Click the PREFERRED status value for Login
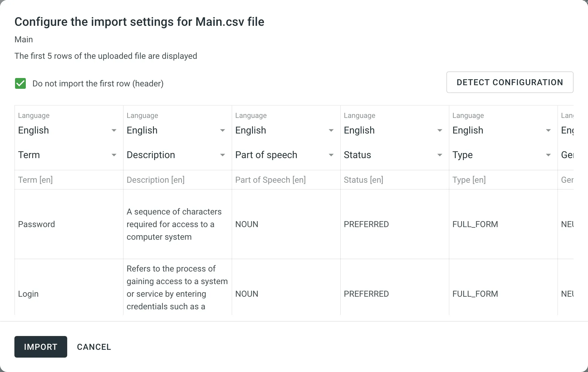This screenshot has width=588, height=372. coord(366,294)
